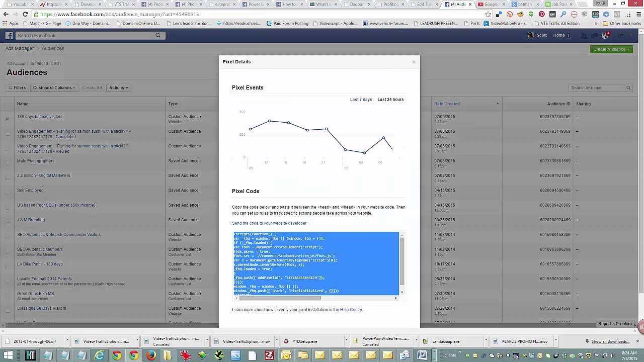Expand Customize Columns dropdown

pos(54,87)
